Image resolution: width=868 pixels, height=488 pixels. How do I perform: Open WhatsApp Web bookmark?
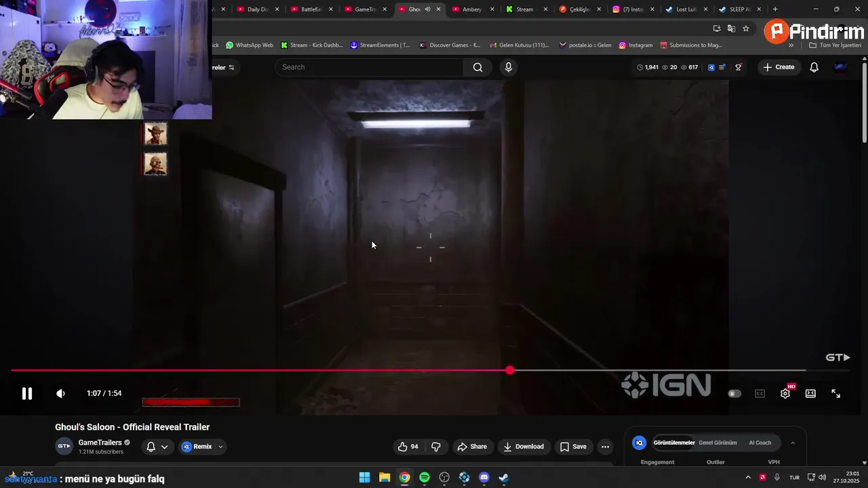pyautogui.click(x=249, y=45)
